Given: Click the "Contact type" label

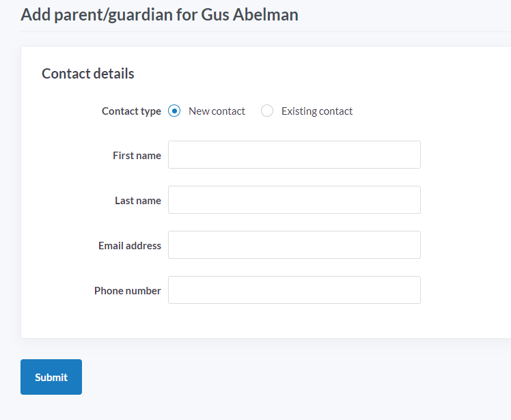Looking at the screenshot, I should (x=131, y=111).
